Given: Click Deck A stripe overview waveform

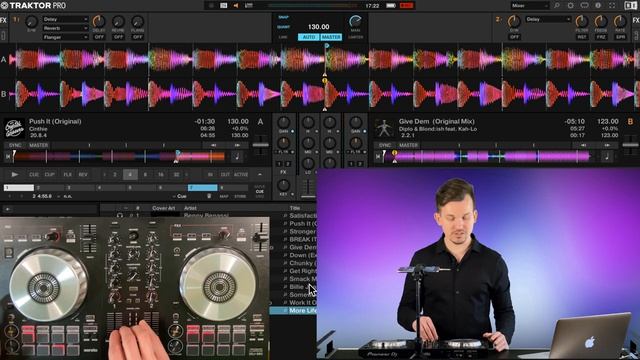Looking at the screenshot, I should (x=120, y=156).
